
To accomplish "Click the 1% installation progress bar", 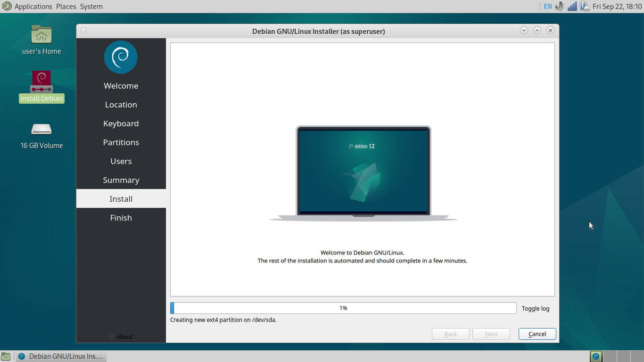I will [x=343, y=308].
